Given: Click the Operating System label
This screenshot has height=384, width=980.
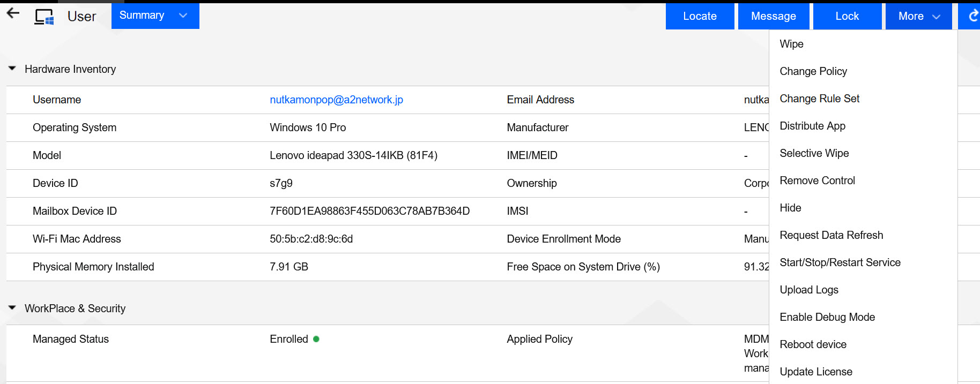Looking at the screenshot, I should pyautogui.click(x=75, y=127).
